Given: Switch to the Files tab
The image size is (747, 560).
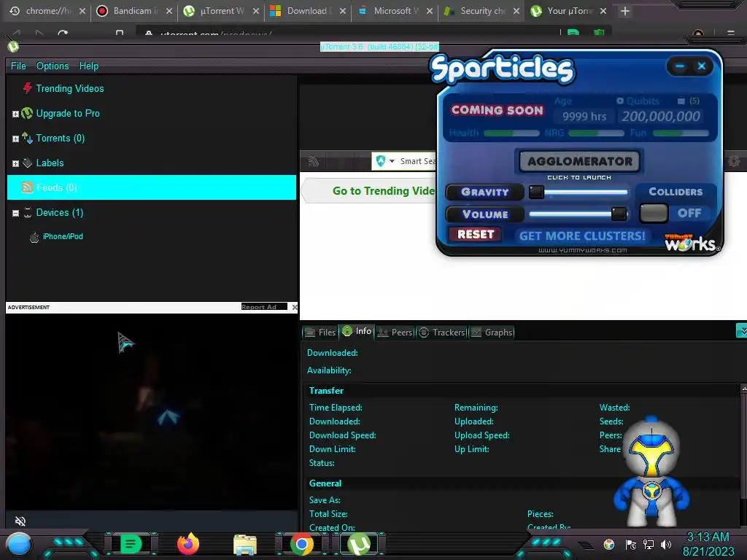Looking at the screenshot, I should pyautogui.click(x=320, y=332).
